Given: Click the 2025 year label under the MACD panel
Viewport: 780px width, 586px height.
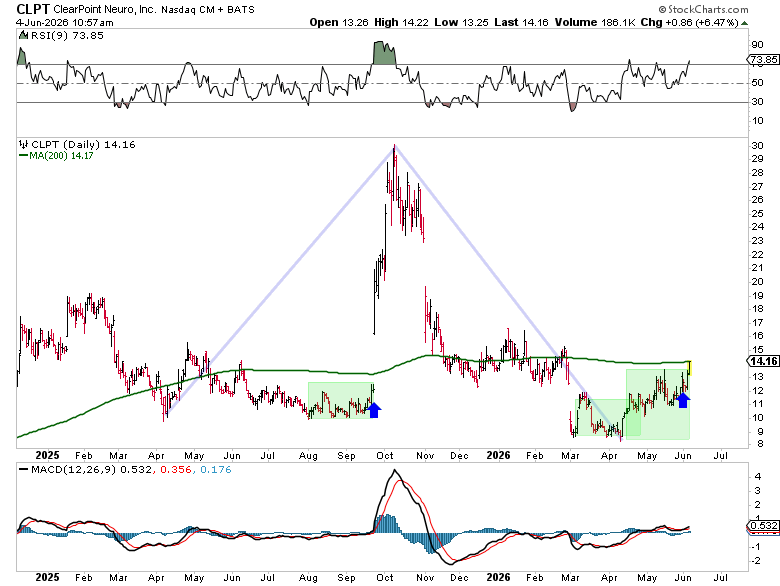Looking at the screenshot, I should point(47,577).
